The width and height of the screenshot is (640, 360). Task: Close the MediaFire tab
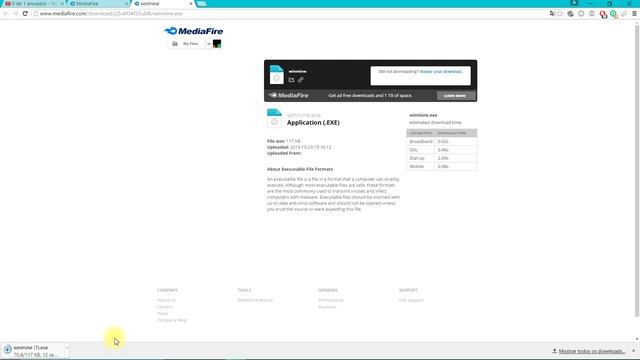[127, 4]
